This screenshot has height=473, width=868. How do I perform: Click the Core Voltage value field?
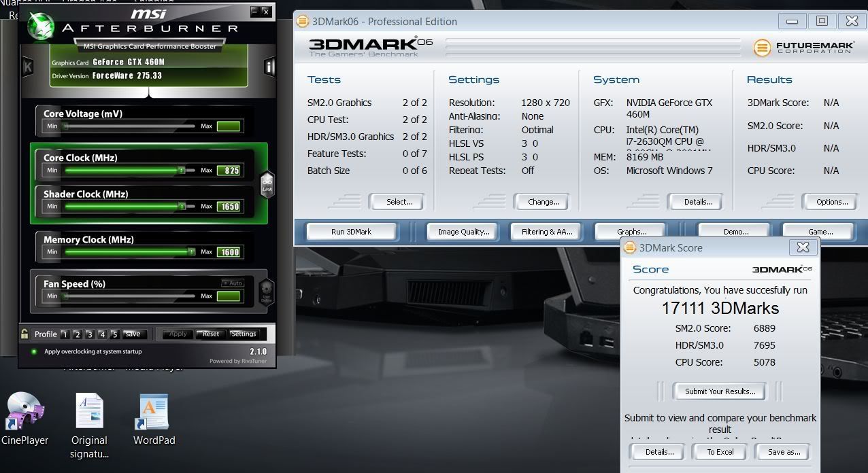(x=229, y=126)
